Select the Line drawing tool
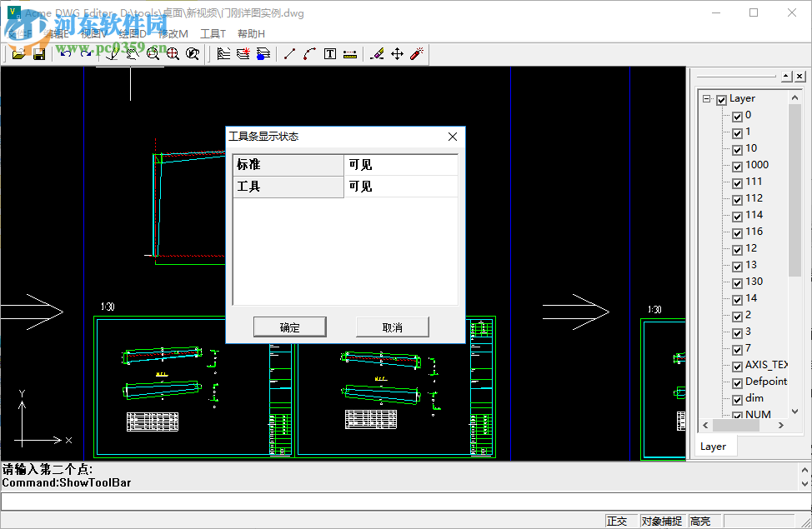Screen dimensions: 812x529 (289, 53)
